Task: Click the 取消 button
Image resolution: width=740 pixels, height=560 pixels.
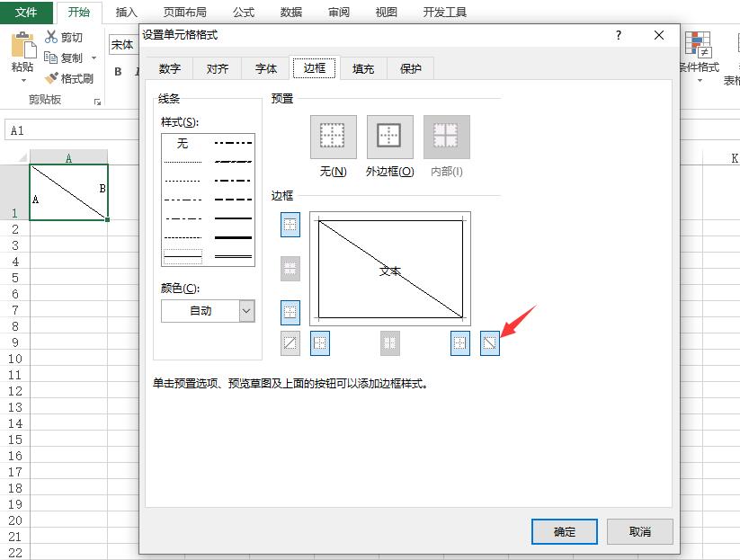Action: [640, 532]
